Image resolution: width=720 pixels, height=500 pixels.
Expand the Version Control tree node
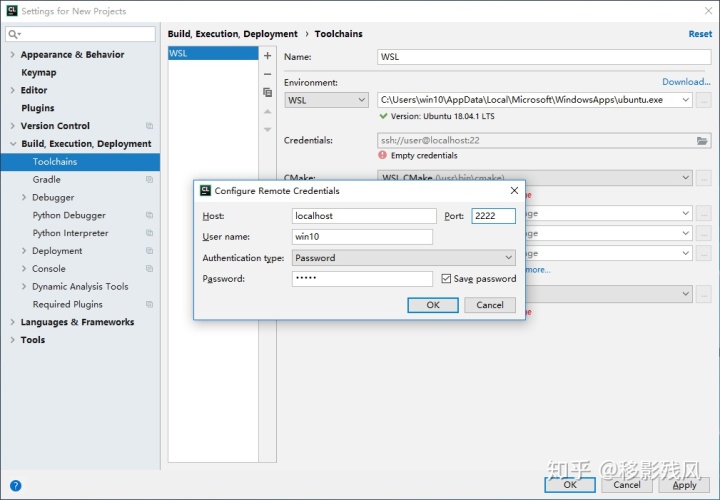12,126
